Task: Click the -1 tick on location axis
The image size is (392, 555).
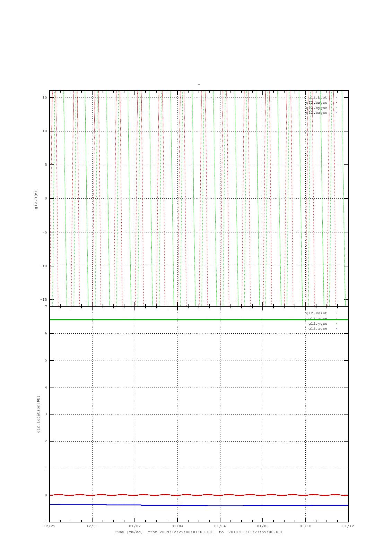Action: point(45,522)
